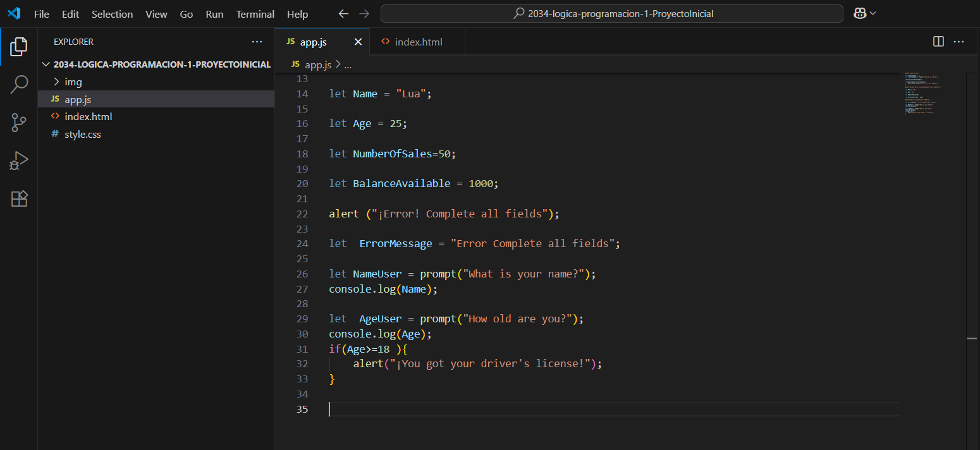Open the File menu

42,14
